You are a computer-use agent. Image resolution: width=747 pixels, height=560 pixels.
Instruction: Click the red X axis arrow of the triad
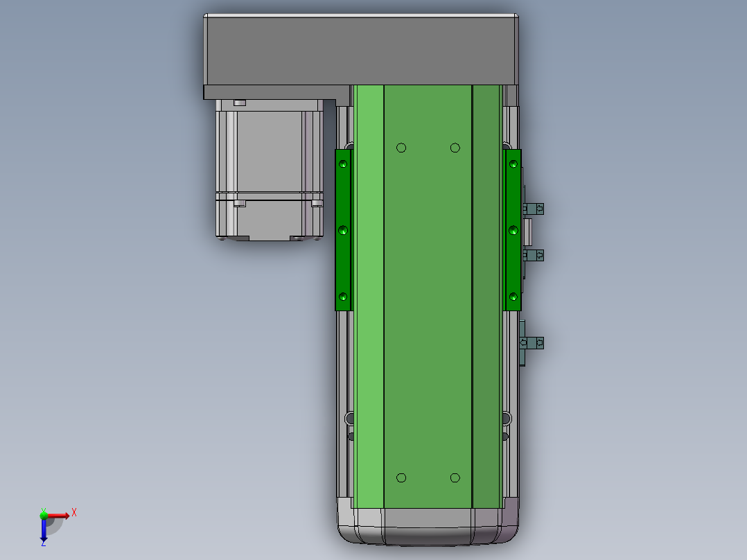click(58, 516)
